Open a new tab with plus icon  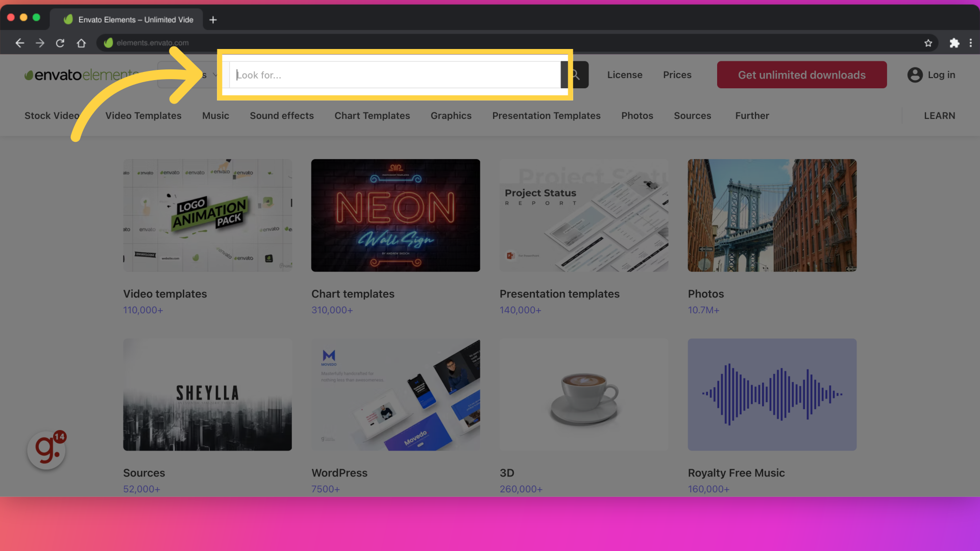[x=213, y=20]
